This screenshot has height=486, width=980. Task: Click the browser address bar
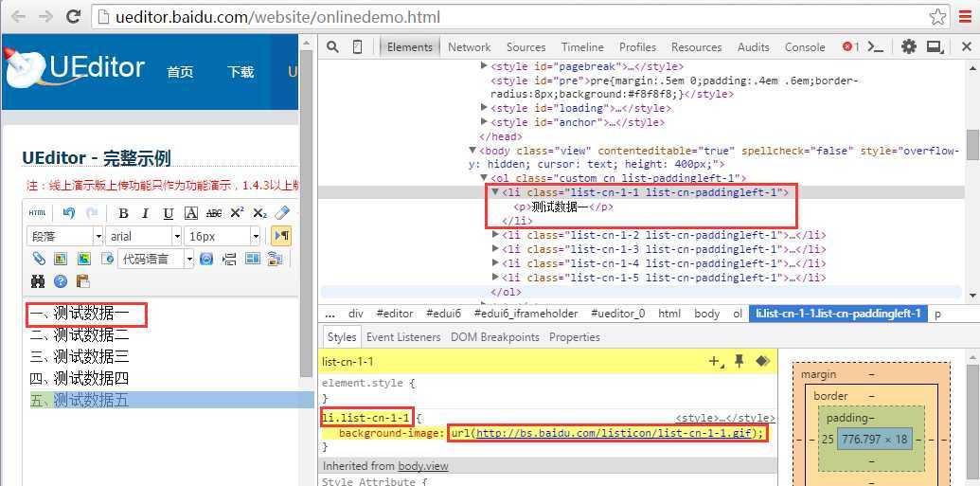520,17
